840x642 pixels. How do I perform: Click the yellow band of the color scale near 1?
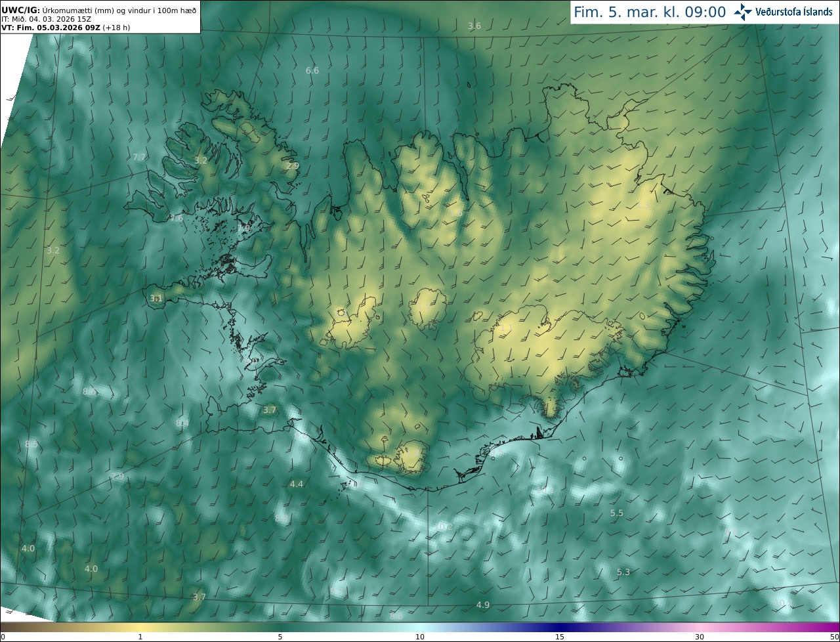[x=140, y=628]
